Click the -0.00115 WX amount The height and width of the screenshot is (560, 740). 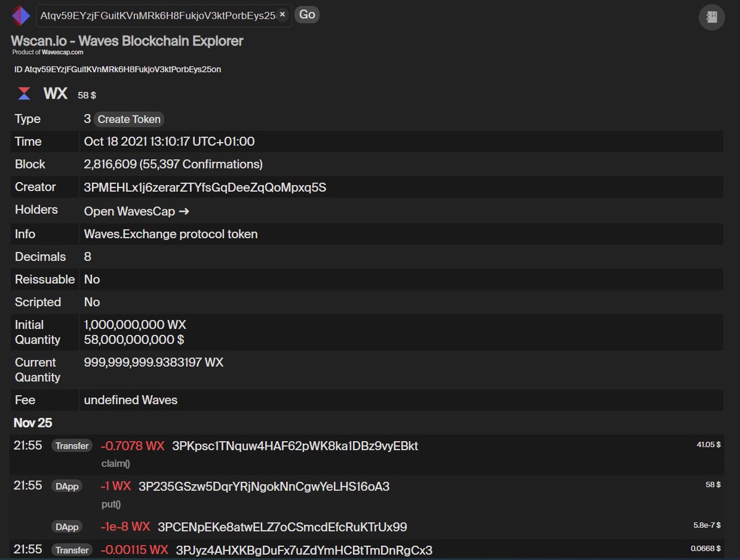134,550
